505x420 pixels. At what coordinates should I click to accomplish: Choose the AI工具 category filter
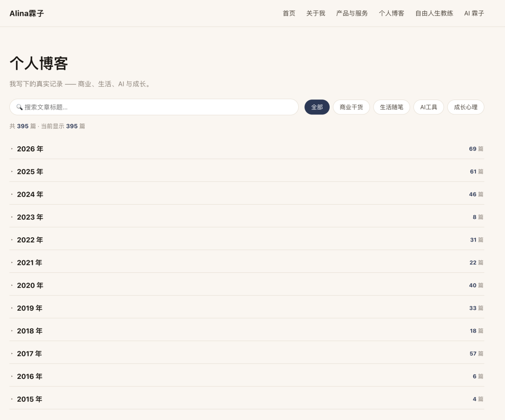(429, 107)
